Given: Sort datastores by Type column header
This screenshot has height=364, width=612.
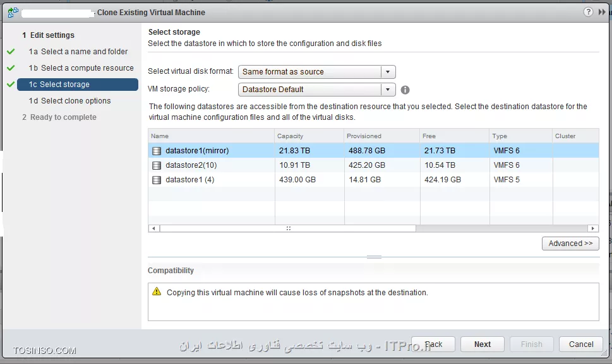Looking at the screenshot, I should click(521, 136).
